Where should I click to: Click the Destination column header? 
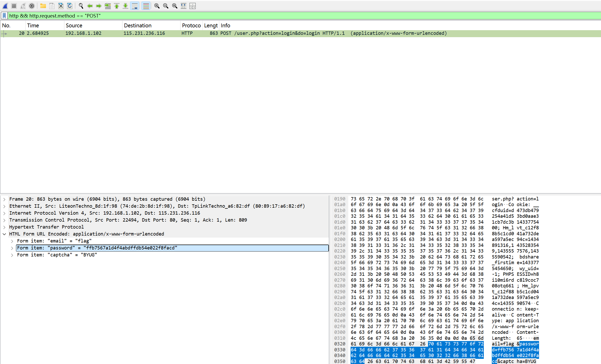point(138,25)
